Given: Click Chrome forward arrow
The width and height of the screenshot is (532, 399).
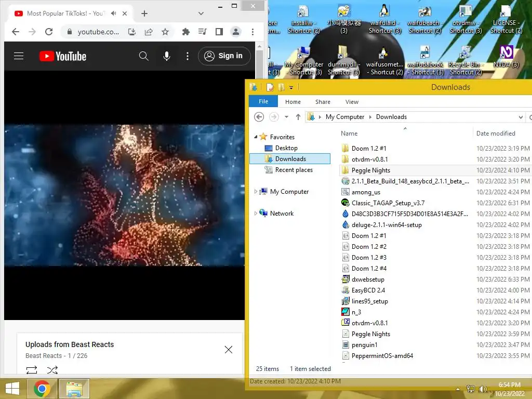Looking at the screenshot, I should [x=32, y=32].
